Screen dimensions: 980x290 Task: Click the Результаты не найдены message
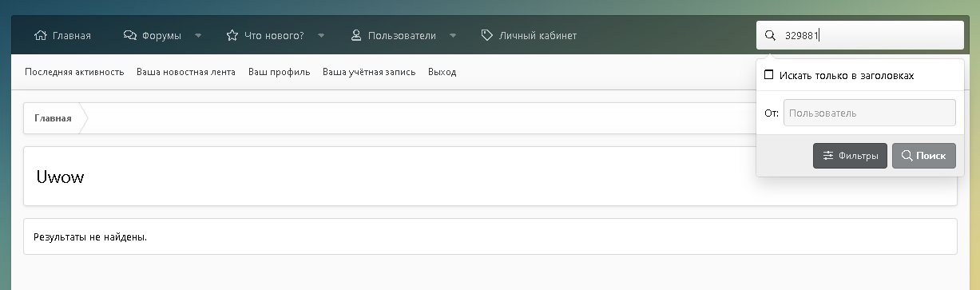[90, 237]
